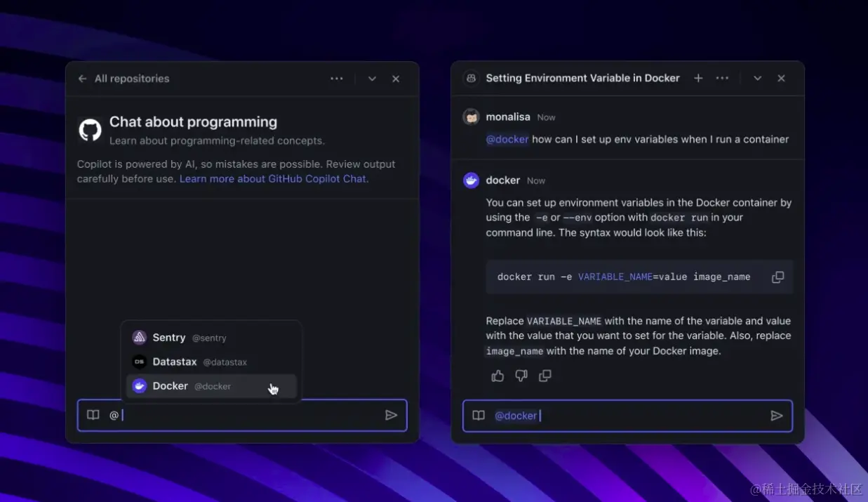Copy the docker run code snippet
Image resolution: width=868 pixels, height=502 pixels.
[777, 277]
